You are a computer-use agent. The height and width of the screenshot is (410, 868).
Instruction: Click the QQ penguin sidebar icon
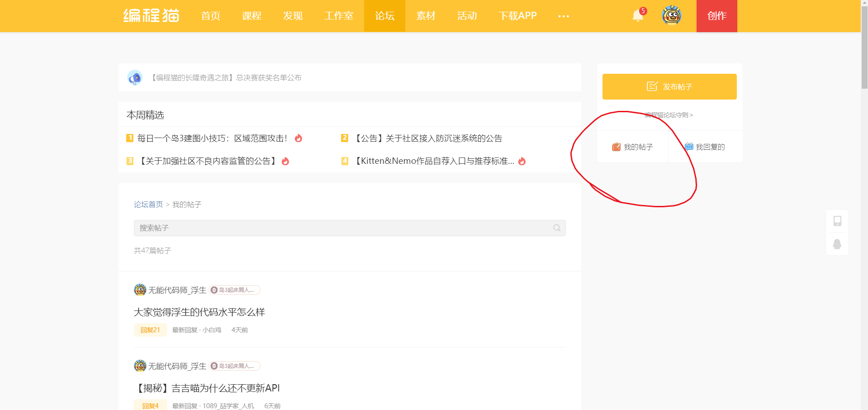click(837, 244)
